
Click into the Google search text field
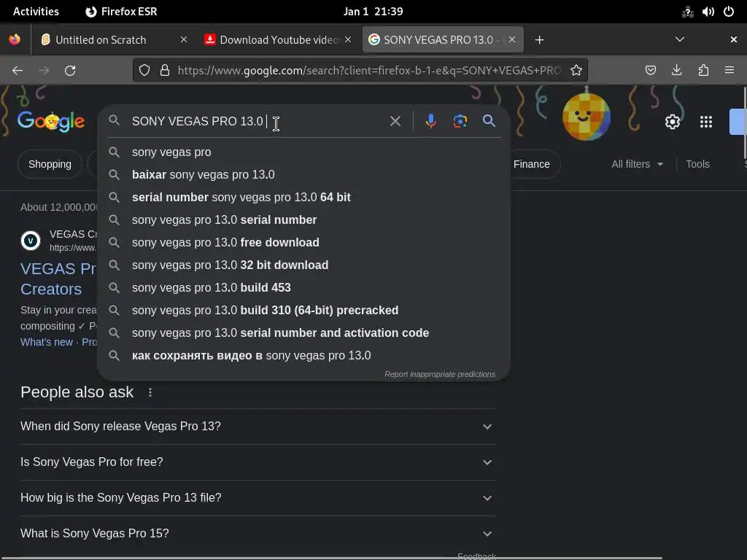(x=258, y=121)
